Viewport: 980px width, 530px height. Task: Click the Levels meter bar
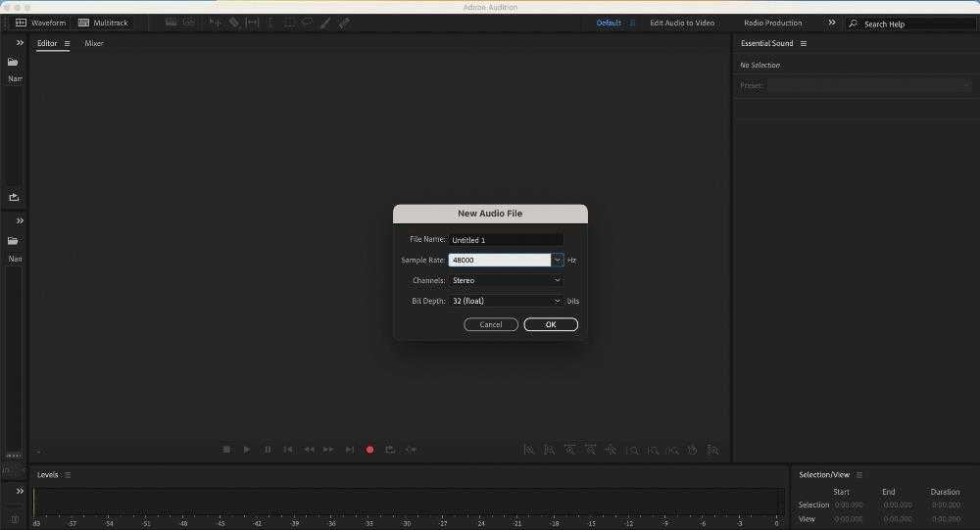[x=407, y=502]
